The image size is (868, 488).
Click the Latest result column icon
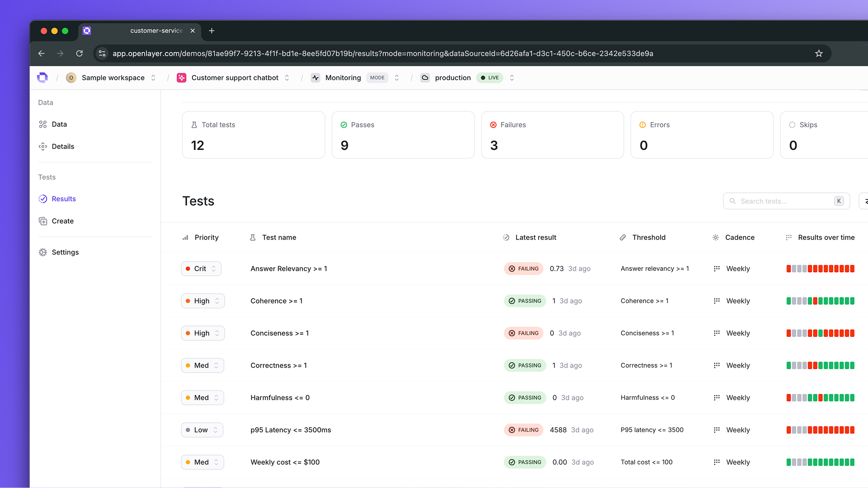point(506,237)
